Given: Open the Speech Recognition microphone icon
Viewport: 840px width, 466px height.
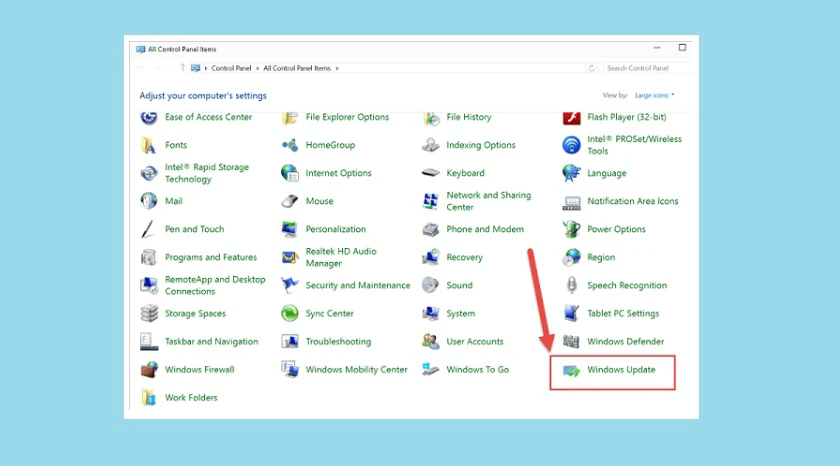Looking at the screenshot, I should 572,285.
